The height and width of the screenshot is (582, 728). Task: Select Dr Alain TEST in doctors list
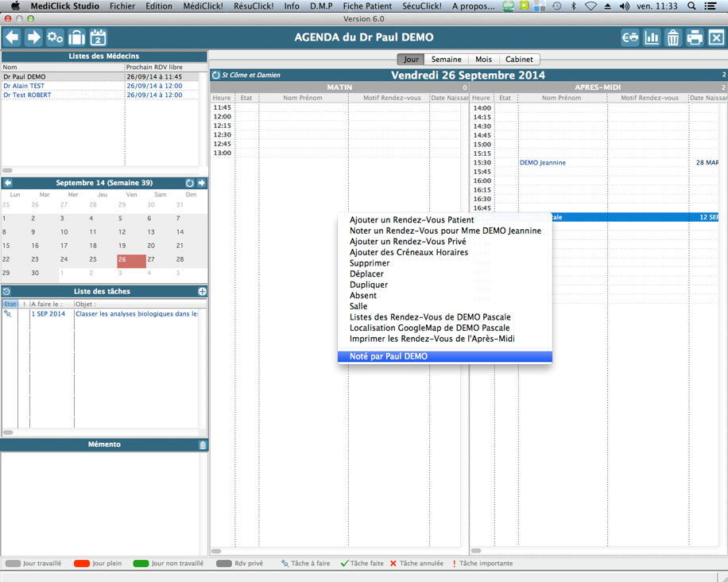(x=24, y=86)
